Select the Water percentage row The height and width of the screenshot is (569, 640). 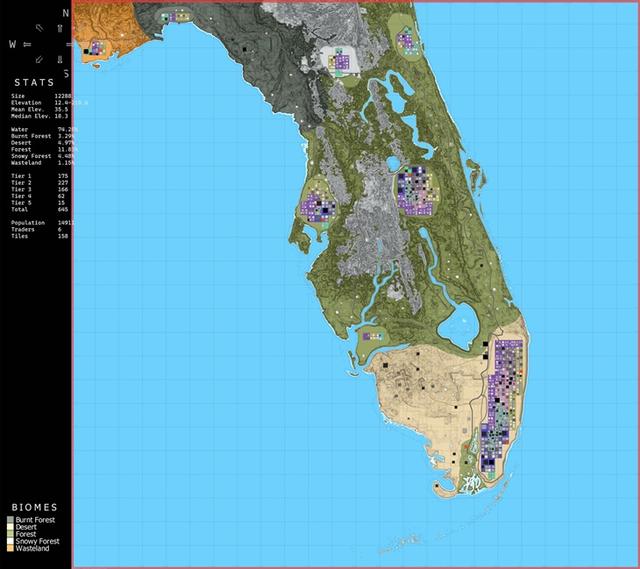point(43,129)
